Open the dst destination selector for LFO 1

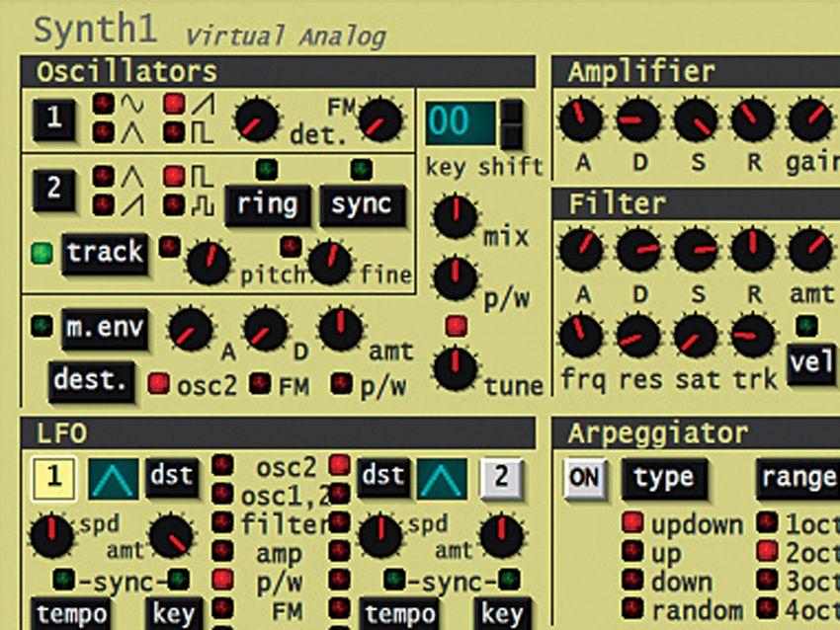tap(172, 476)
